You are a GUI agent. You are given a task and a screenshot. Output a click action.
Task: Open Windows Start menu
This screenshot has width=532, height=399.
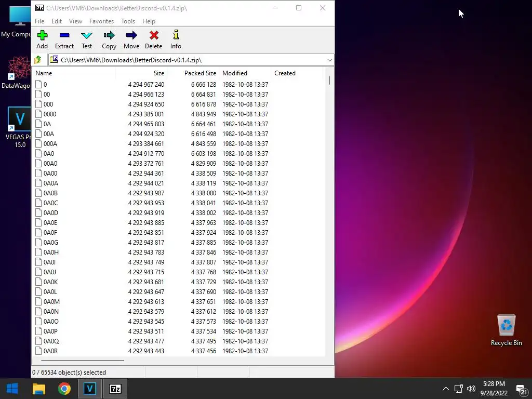12,389
